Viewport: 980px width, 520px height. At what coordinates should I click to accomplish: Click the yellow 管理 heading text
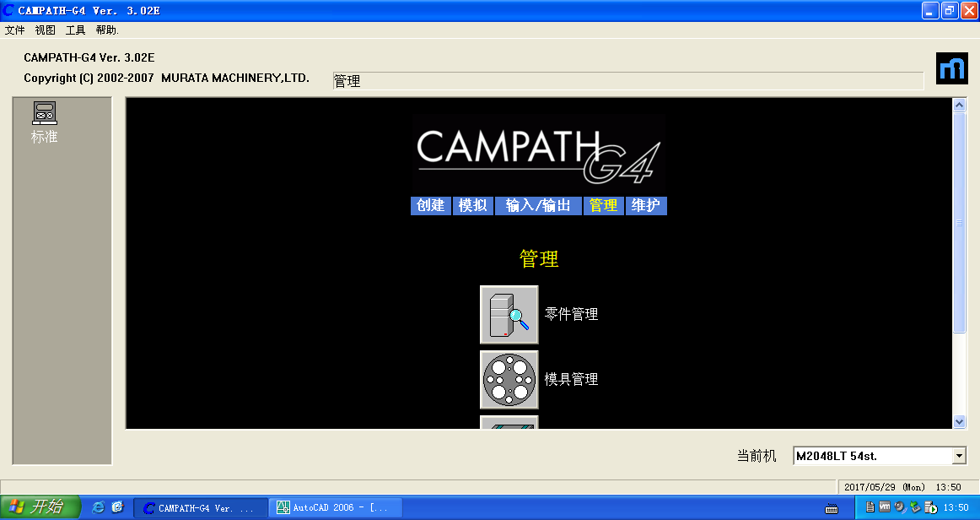(539, 259)
